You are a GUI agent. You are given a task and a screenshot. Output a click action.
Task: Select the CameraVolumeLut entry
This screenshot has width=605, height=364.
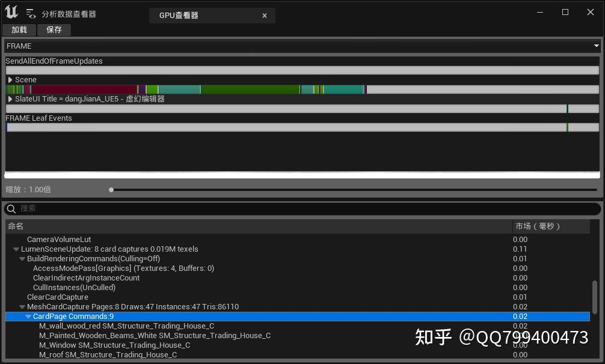[58, 239]
